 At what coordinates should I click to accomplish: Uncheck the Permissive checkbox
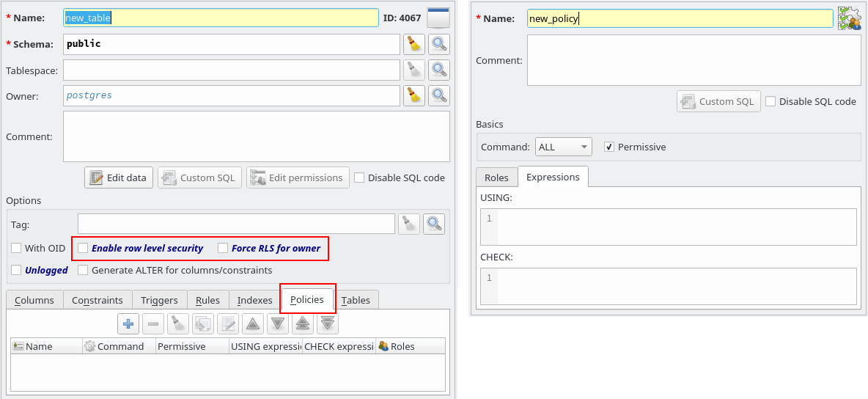[609, 147]
